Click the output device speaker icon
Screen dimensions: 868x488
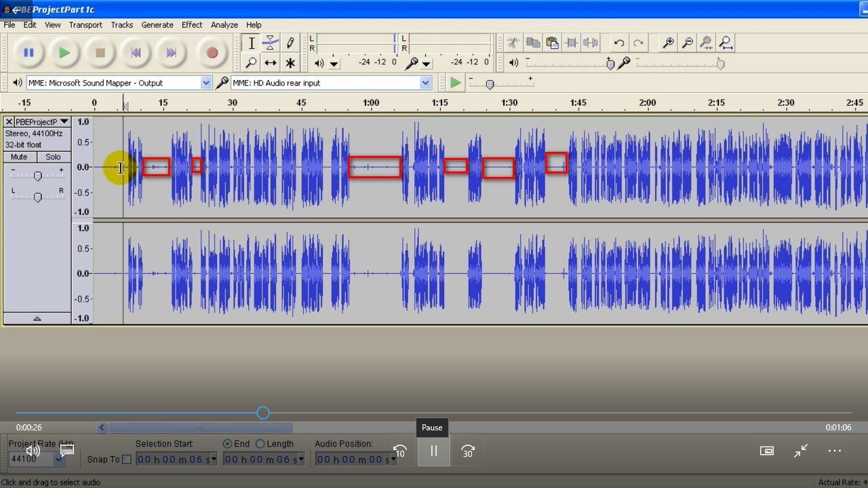pyautogui.click(x=18, y=83)
